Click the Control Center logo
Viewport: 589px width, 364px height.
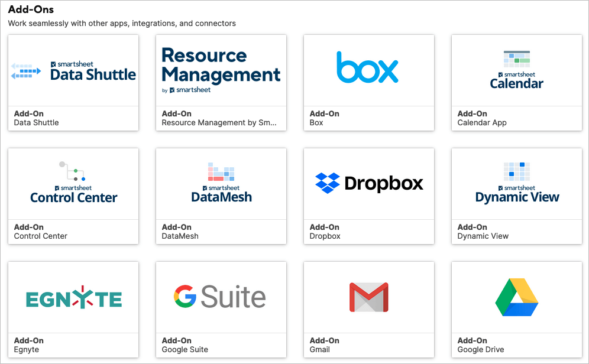73,183
